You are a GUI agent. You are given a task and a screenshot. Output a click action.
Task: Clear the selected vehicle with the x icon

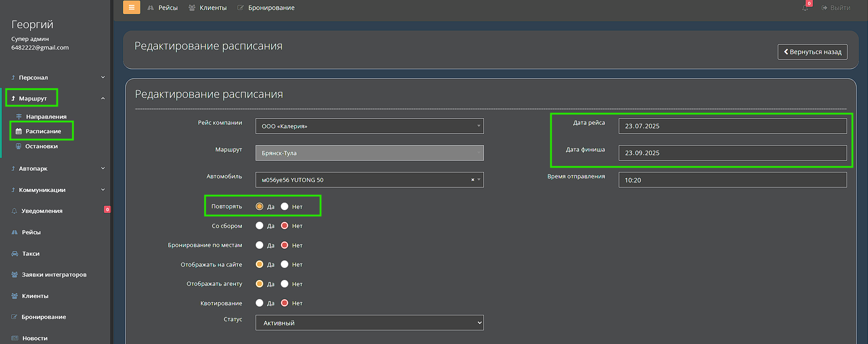click(x=473, y=180)
